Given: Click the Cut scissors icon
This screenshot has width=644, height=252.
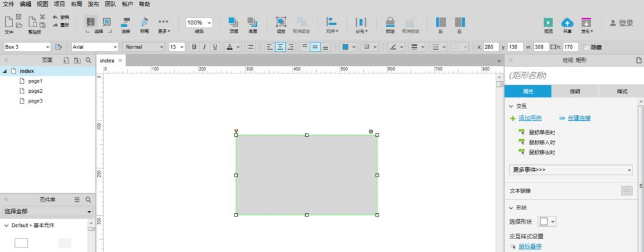Looking at the screenshot, I should tap(43, 17).
